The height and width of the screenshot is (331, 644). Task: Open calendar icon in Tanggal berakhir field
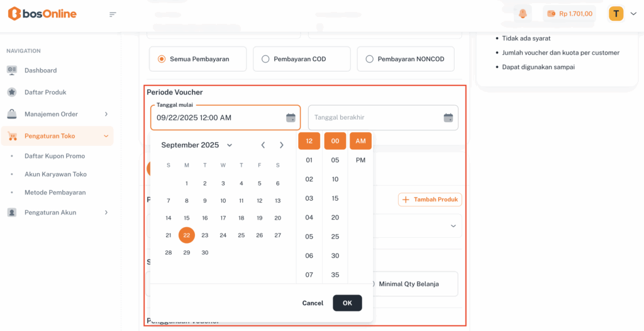(x=448, y=118)
